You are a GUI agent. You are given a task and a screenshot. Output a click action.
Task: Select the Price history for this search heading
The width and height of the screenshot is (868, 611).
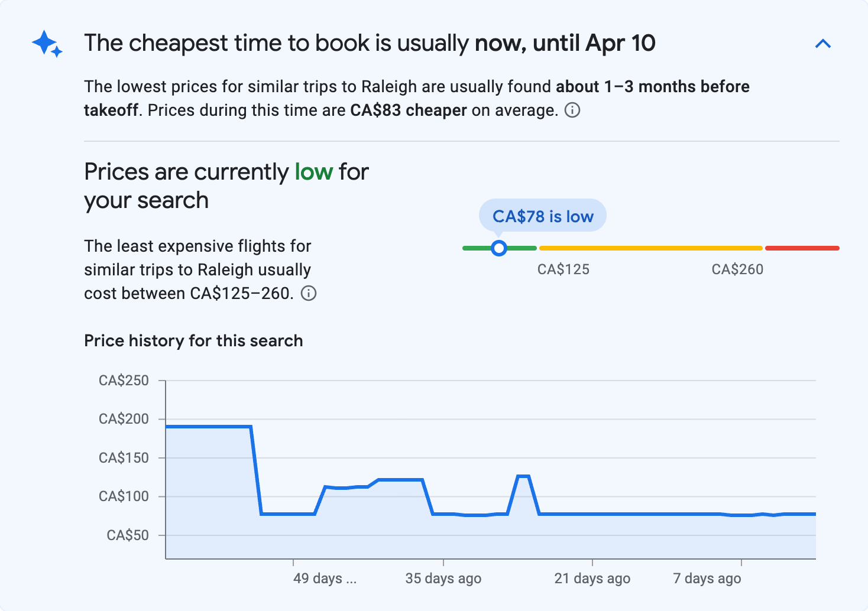193,340
